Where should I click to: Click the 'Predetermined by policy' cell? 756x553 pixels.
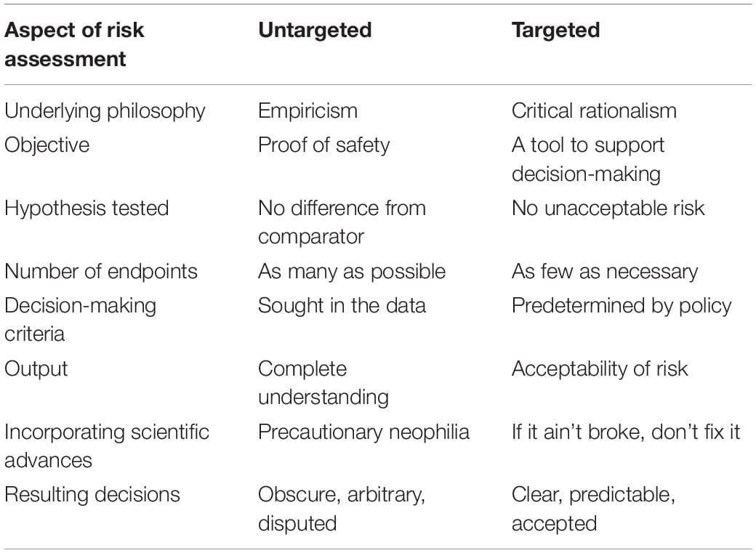(621, 305)
